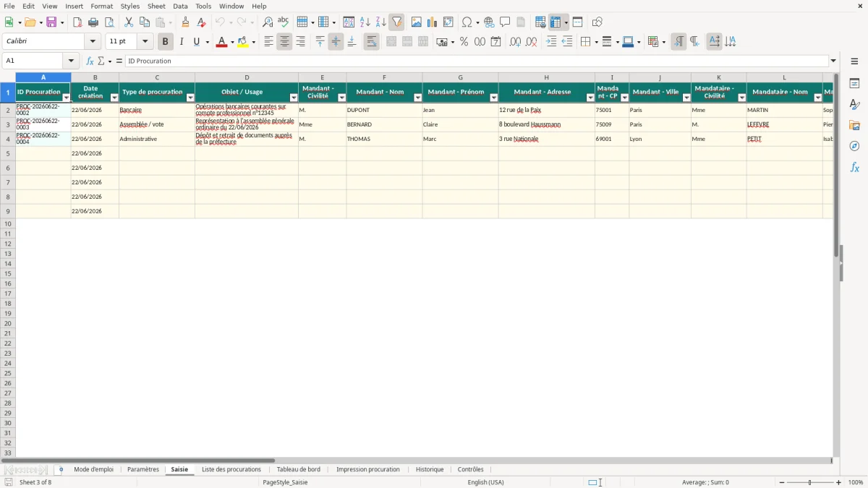Open the Data menu
This screenshot has height=488, width=868.
tap(180, 6)
